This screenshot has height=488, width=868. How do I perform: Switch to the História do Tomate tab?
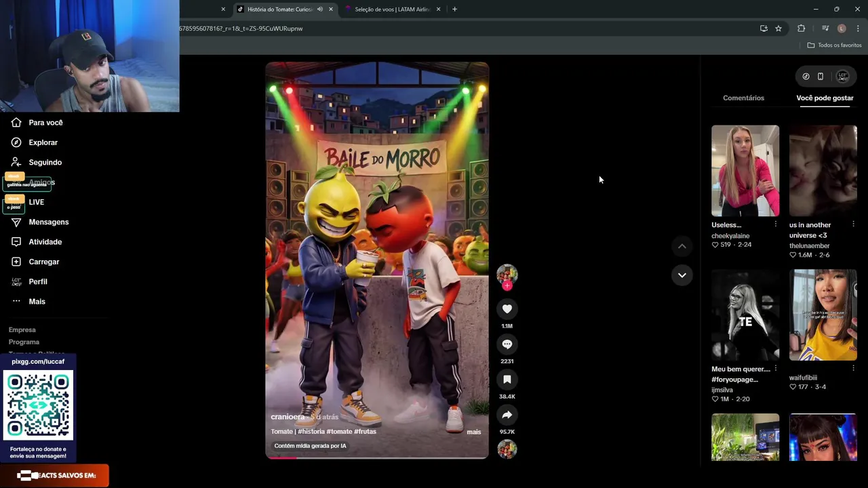(280, 9)
